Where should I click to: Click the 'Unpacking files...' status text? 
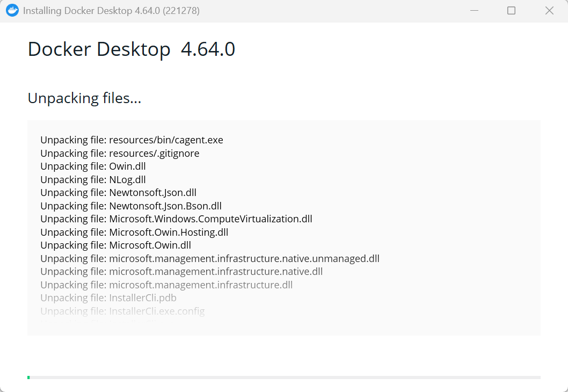pos(84,98)
